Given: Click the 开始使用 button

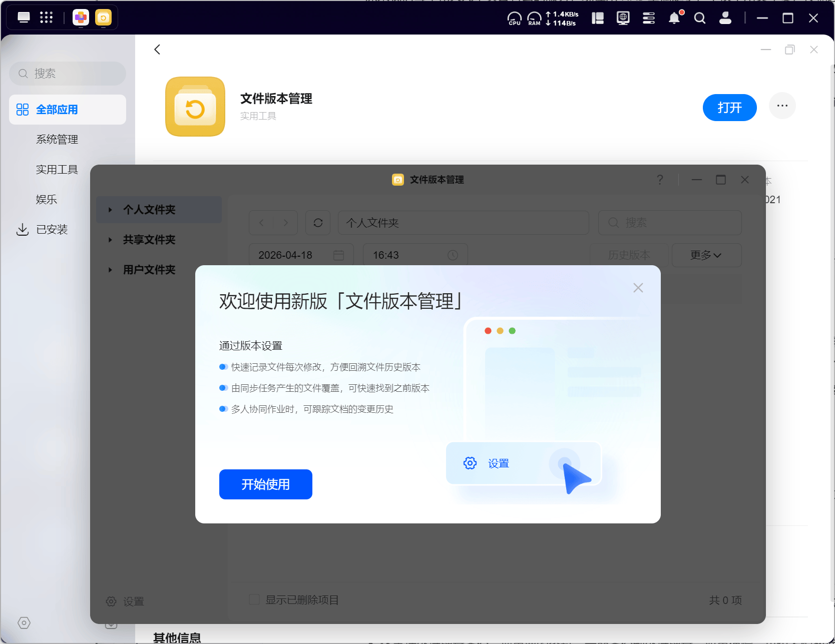Looking at the screenshot, I should [265, 484].
